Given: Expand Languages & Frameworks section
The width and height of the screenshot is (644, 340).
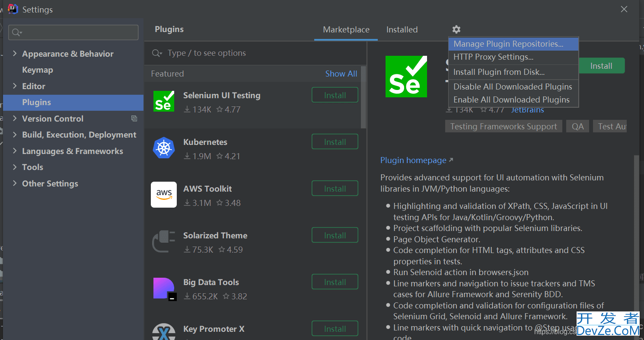Looking at the screenshot, I should coord(15,151).
